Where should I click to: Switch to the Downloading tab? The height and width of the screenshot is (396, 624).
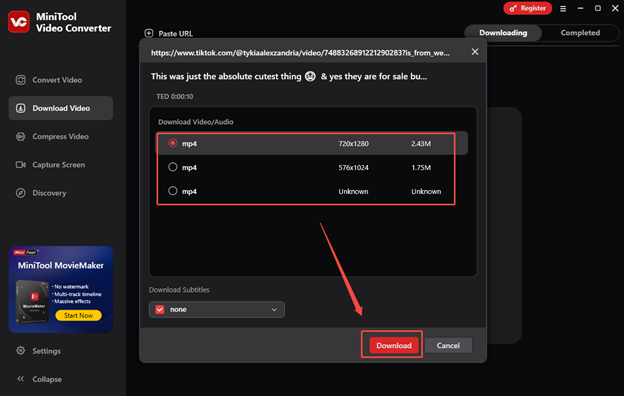point(503,33)
